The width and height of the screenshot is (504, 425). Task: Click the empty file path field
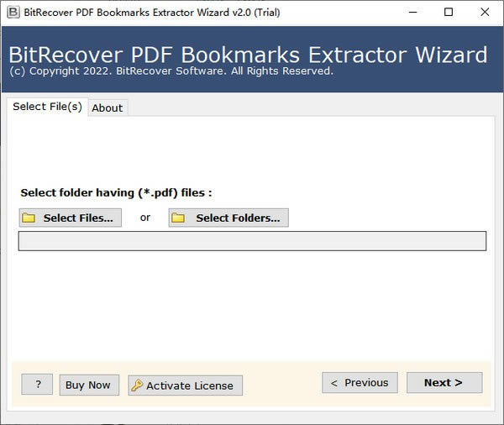coord(252,241)
